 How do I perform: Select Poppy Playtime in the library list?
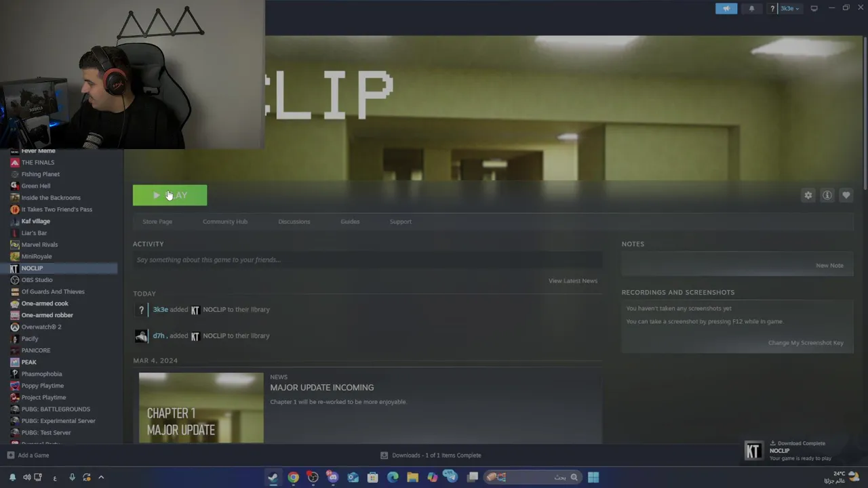pyautogui.click(x=43, y=386)
